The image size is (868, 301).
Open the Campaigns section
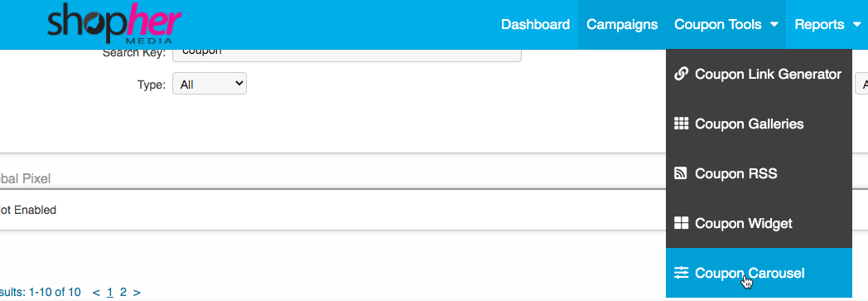(622, 24)
